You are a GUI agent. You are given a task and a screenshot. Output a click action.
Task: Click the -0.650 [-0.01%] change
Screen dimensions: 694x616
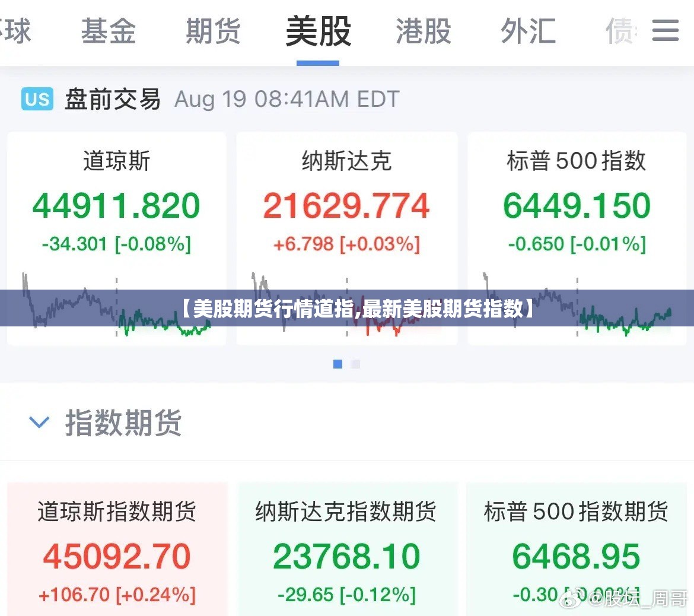pos(577,244)
